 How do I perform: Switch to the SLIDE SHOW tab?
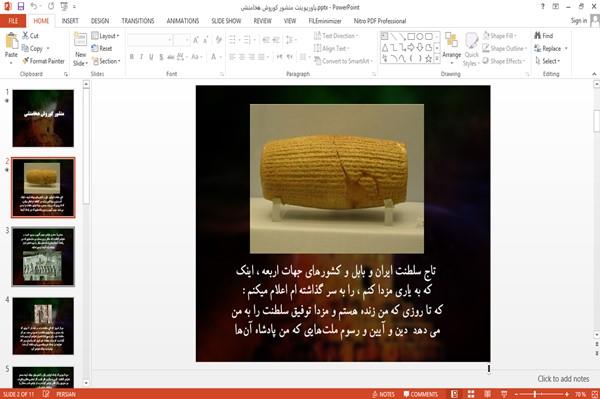226,21
